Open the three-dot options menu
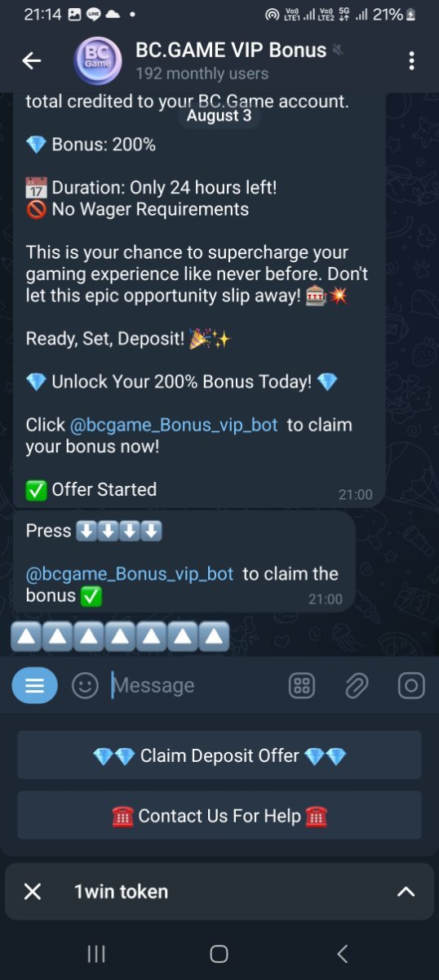Image resolution: width=439 pixels, height=980 pixels. pyautogui.click(x=411, y=60)
